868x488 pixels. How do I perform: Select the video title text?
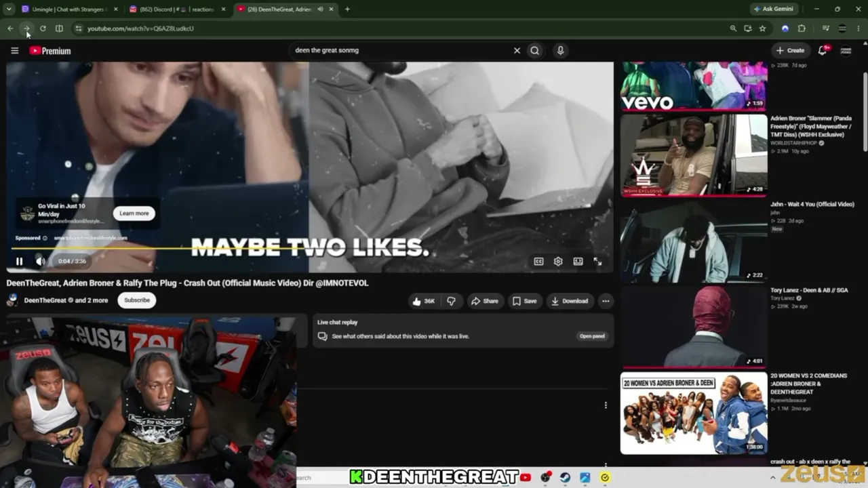coord(187,283)
